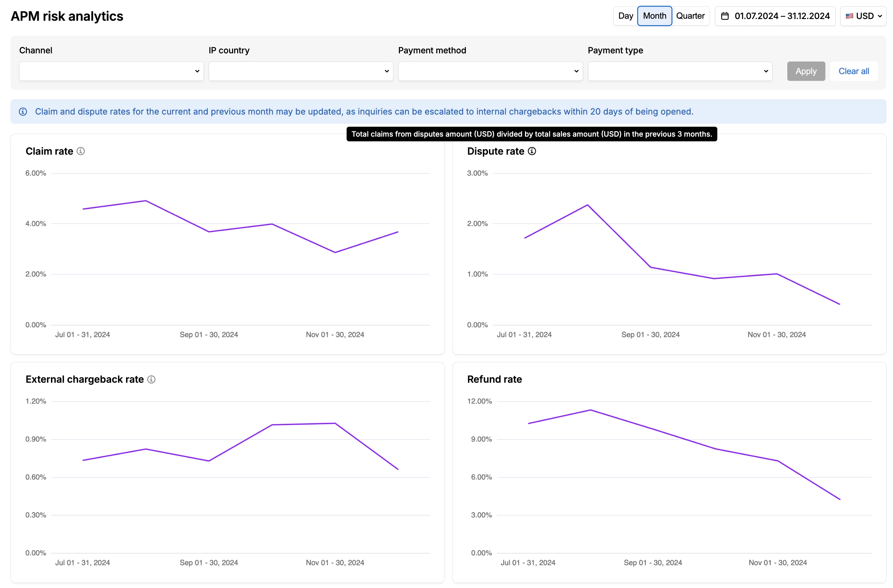The image size is (893, 588).
Task: Click the calendar icon before the date range
Action: coord(725,16)
